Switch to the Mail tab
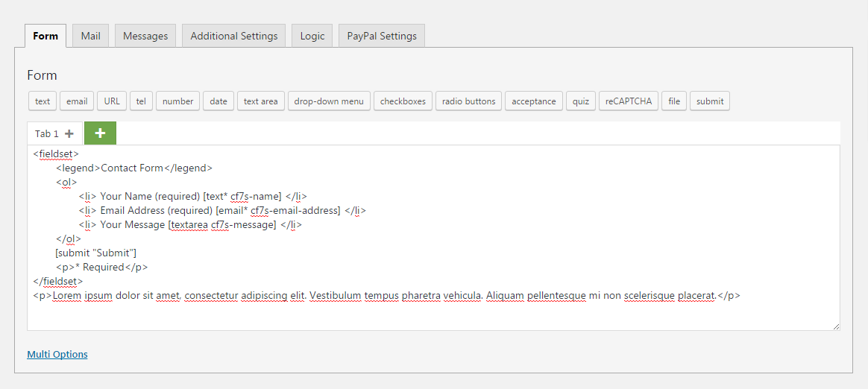The width and height of the screenshot is (868, 389). coord(91,36)
